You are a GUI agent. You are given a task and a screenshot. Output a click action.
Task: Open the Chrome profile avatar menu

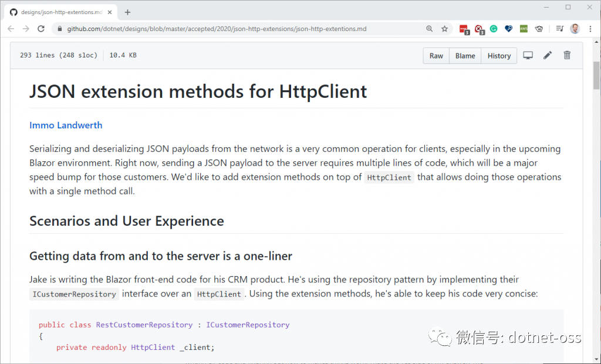[575, 28]
